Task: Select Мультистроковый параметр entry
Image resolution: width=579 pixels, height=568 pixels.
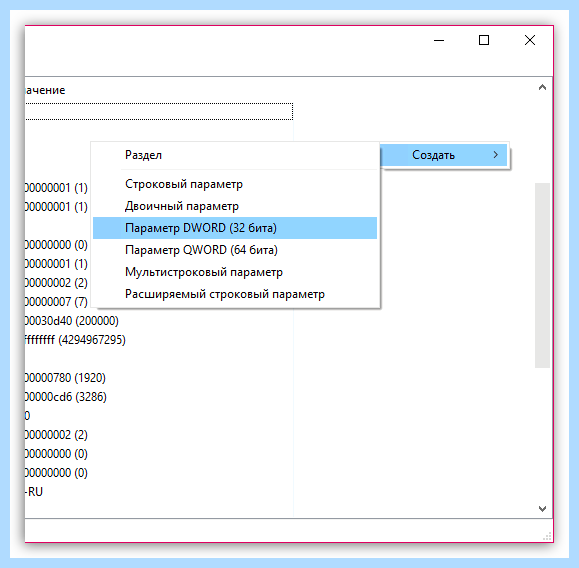Action: [235, 272]
